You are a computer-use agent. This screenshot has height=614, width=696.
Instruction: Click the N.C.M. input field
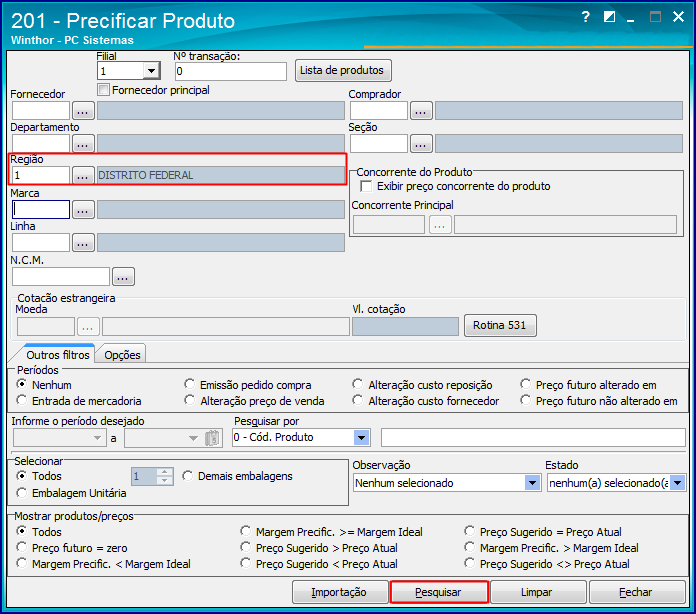(x=61, y=277)
